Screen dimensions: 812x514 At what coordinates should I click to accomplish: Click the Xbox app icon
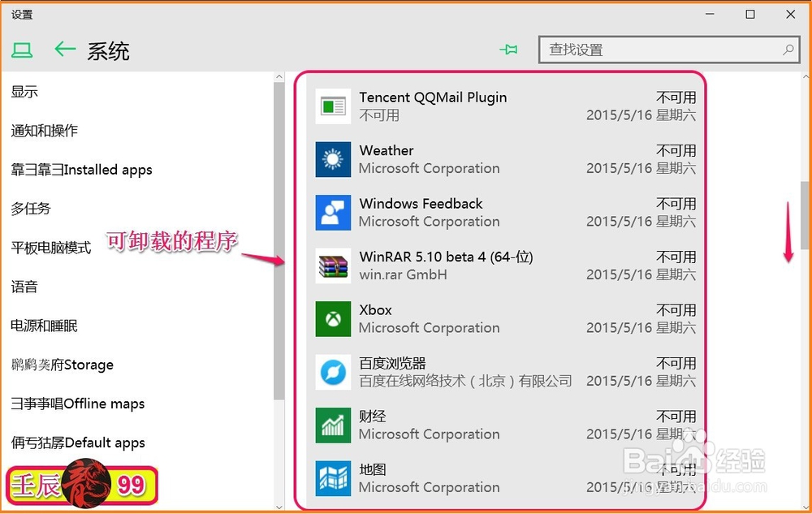tap(332, 318)
